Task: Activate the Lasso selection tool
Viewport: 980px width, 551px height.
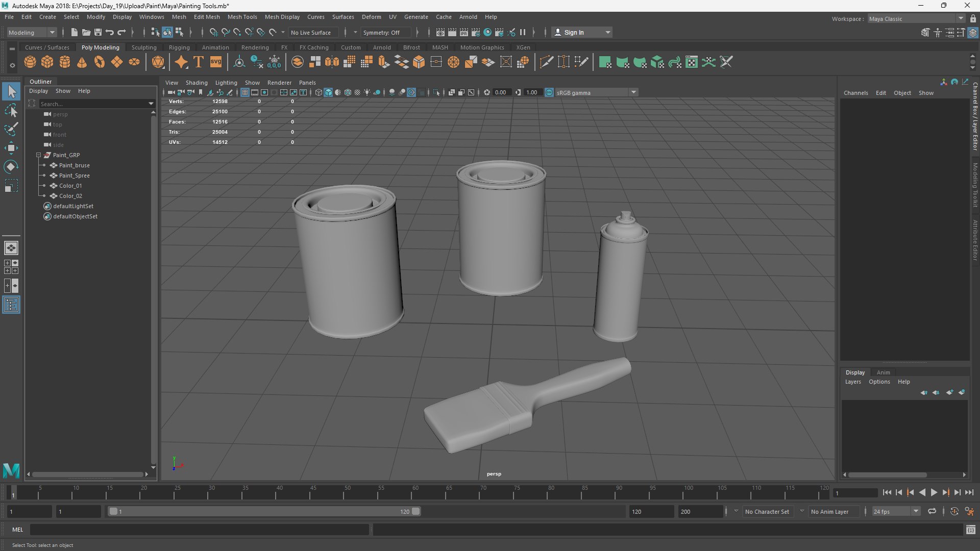Action: coord(11,110)
